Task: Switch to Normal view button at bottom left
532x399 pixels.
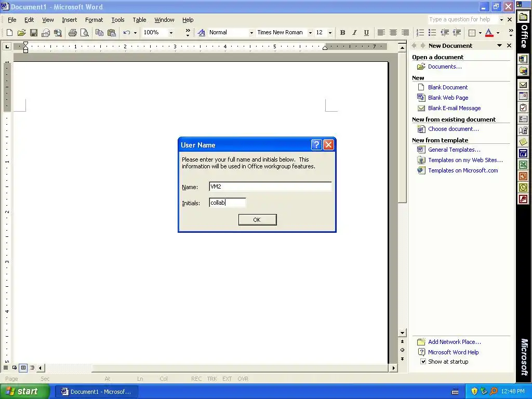Action: pyautogui.click(x=6, y=367)
